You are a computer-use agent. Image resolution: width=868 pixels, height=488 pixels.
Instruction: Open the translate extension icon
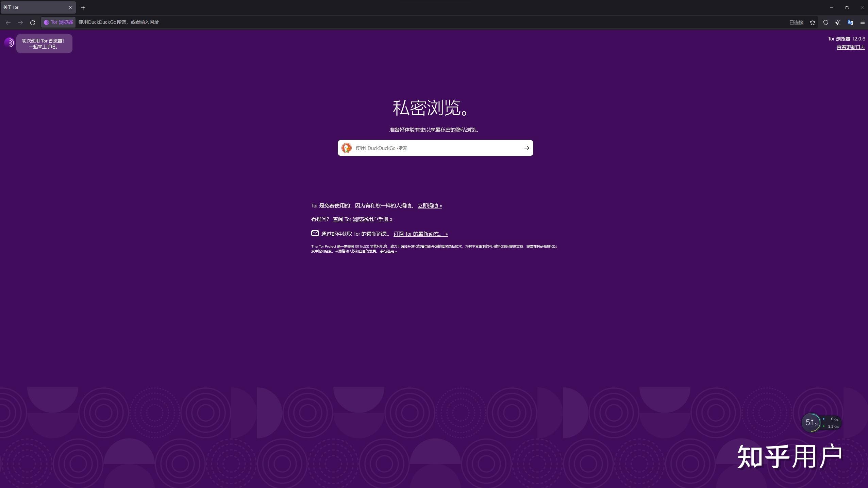click(850, 22)
